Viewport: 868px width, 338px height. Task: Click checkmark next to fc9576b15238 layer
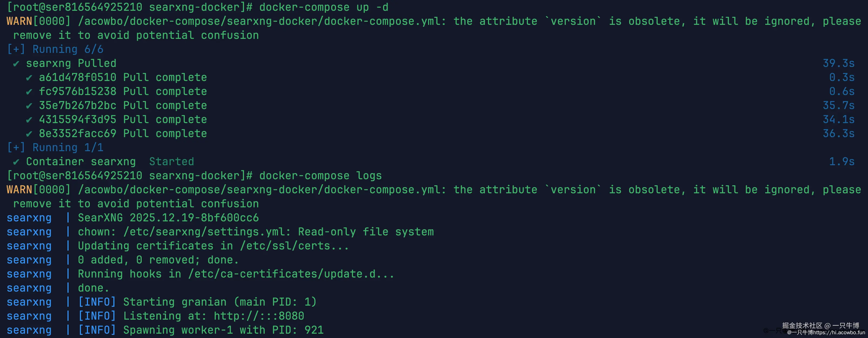point(29,92)
